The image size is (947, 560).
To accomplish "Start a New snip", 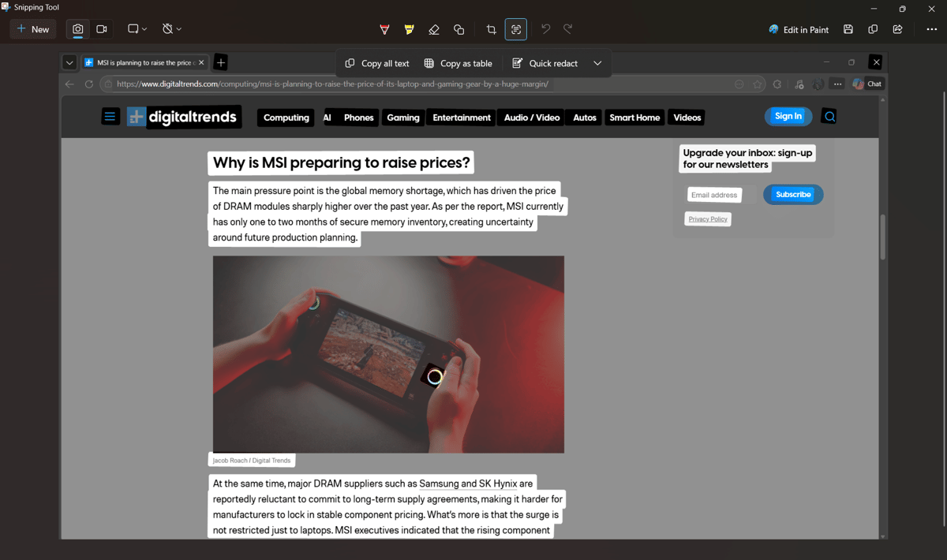I will [32, 28].
